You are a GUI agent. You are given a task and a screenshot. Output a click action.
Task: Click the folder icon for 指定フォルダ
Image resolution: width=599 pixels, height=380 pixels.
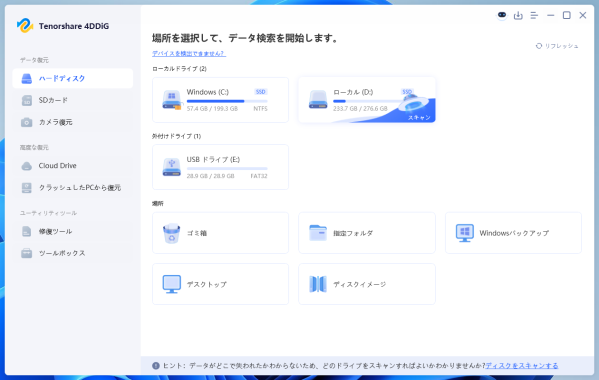(x=318, y=233)
